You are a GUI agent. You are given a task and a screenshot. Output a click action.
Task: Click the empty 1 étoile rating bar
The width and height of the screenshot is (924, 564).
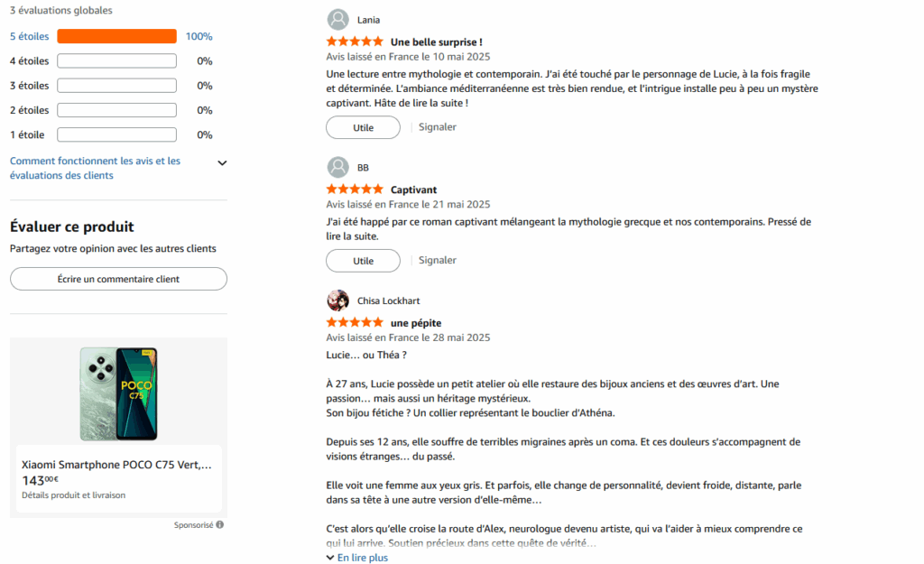coord(116,134)
